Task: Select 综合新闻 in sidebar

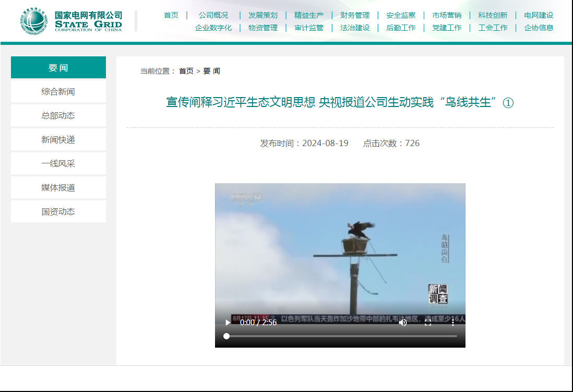Action: coord(58,91)
